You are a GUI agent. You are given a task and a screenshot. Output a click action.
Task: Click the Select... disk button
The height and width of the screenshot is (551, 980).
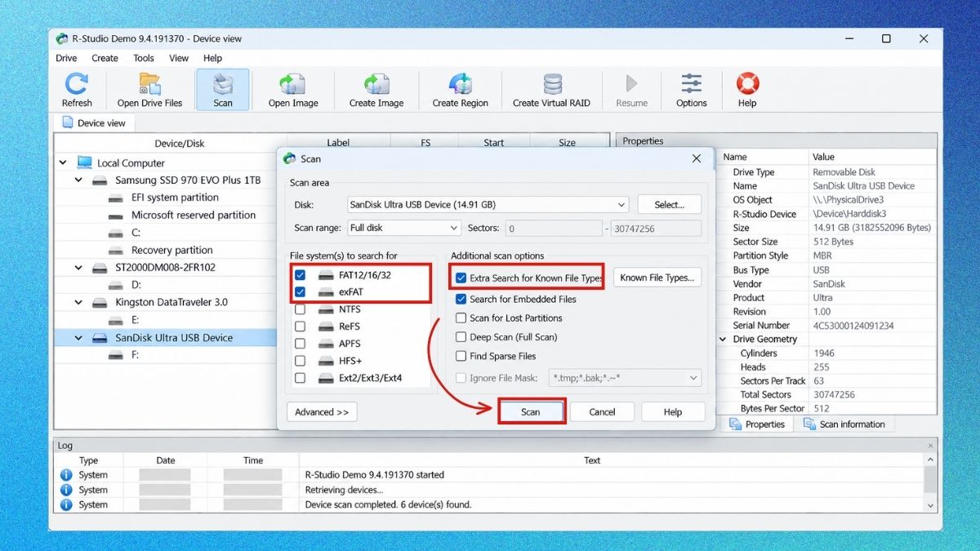(670, 205)
